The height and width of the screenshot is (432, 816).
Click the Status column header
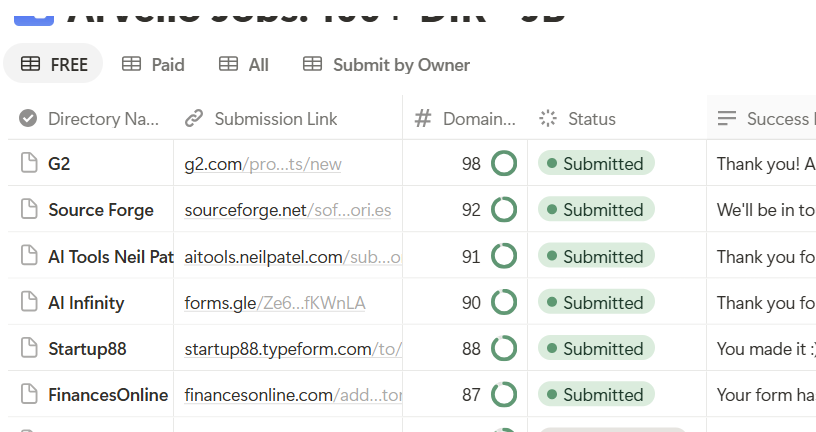coord(617,119)
